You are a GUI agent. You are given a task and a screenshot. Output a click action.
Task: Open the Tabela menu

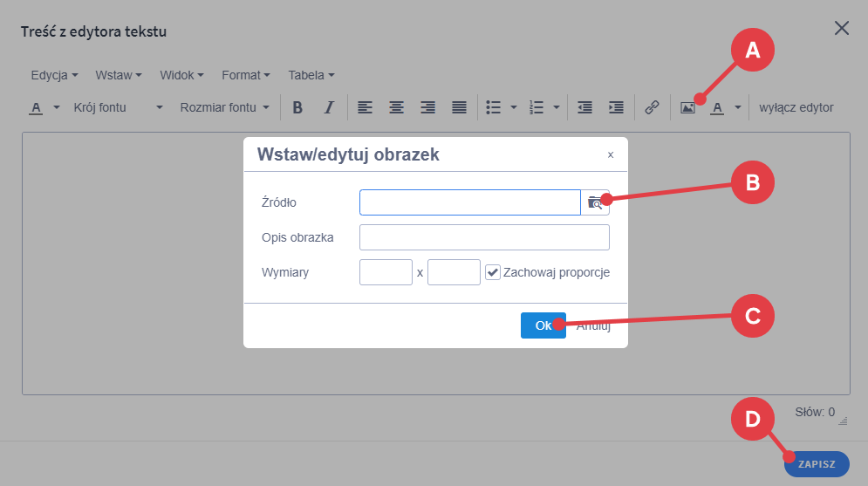pos(311,75)
